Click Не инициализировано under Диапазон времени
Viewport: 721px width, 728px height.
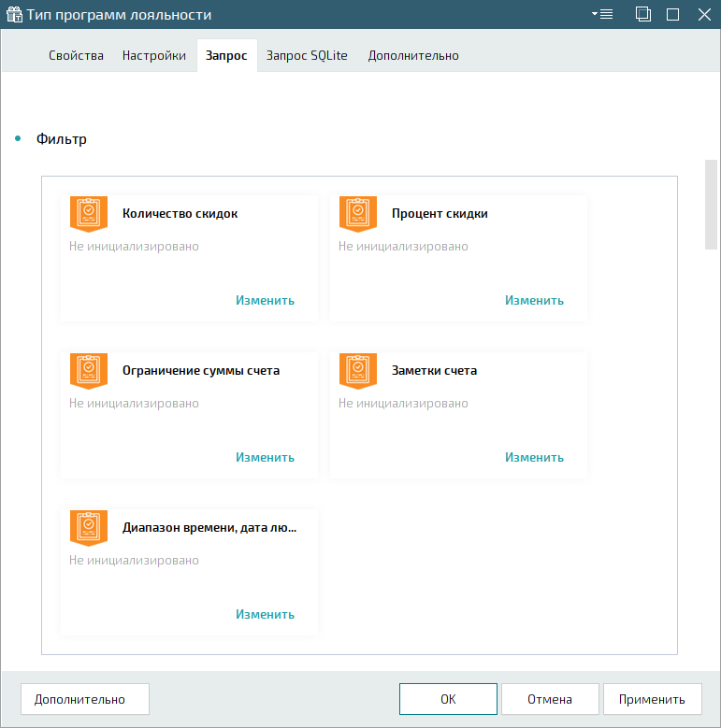pyautogui.click(x=134, y=560)
